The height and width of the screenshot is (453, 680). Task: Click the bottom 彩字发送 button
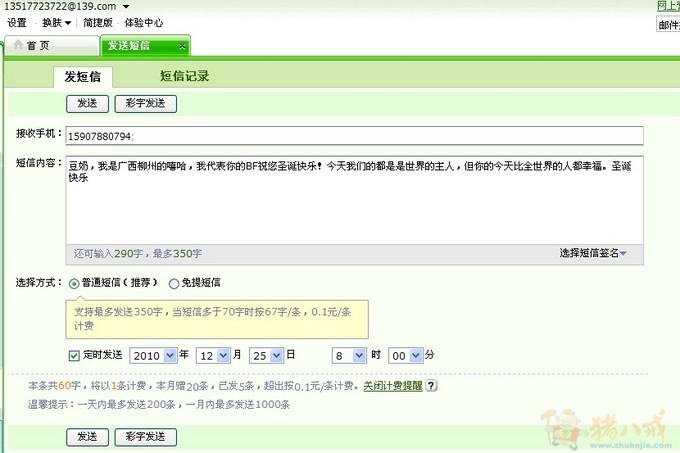point(145,437)
